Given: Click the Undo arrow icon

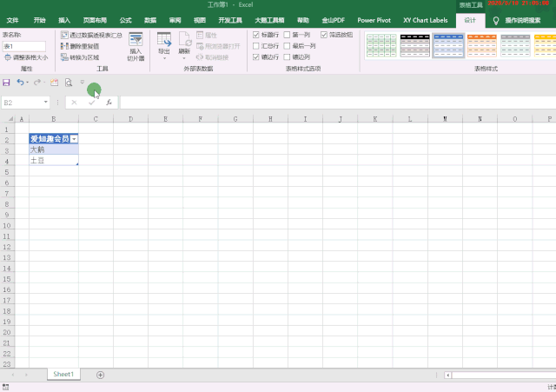Looking at the screenshot, I should coord(20,83).
